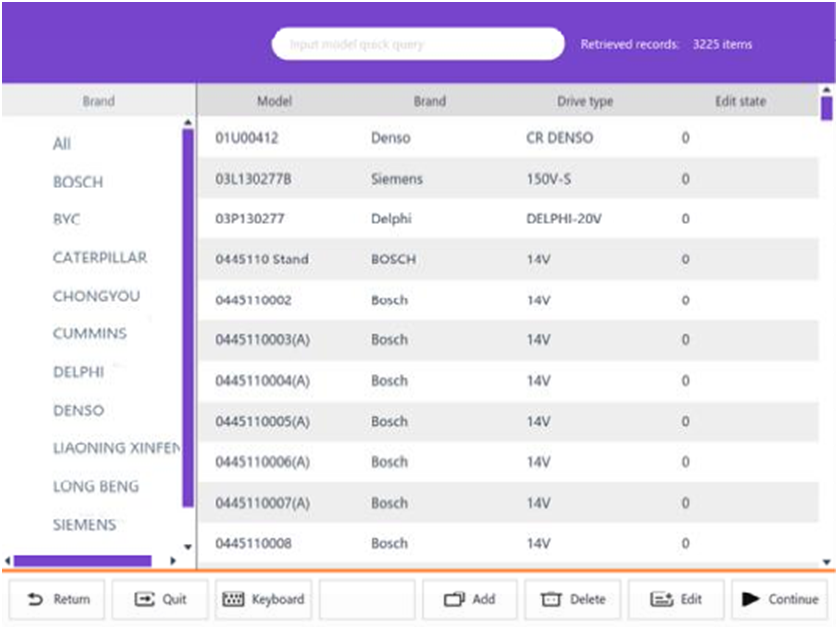Click the Drive type column header
This screenshot has height=629, width=838.
585,101
